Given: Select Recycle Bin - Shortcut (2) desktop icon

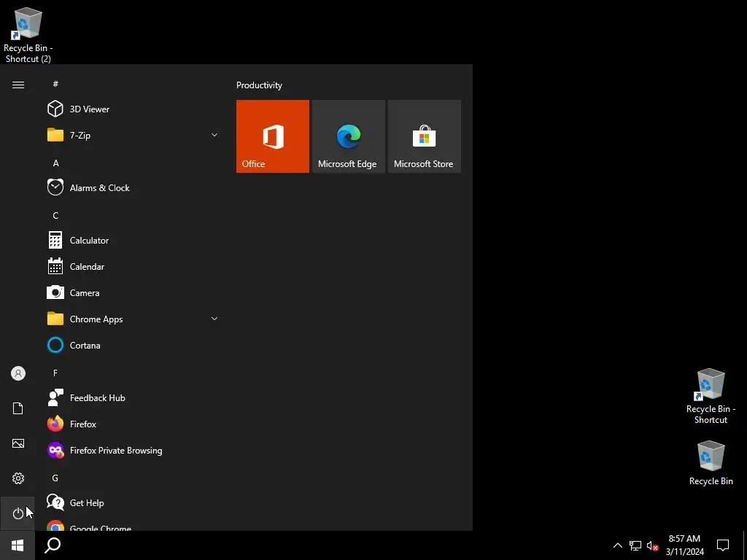Looking at the screenshot, I should tap(28, 35).
